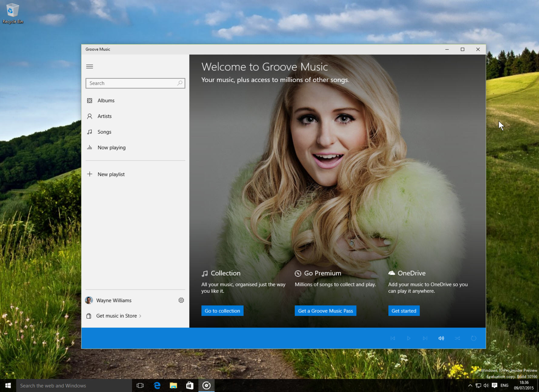
Task: Show hidden system tray icons
Action: [x=470, y=385]
